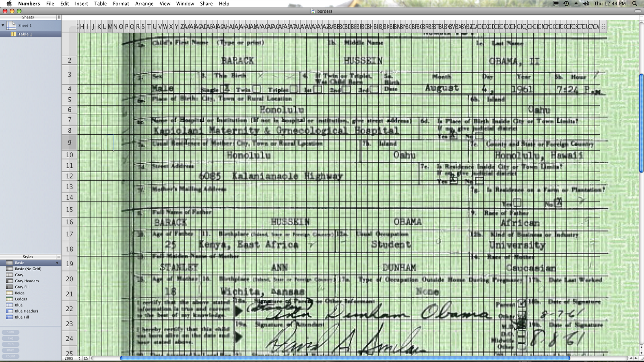
Task: Toggle the page view icon beside zoom
Action: [x=86, y=358]
